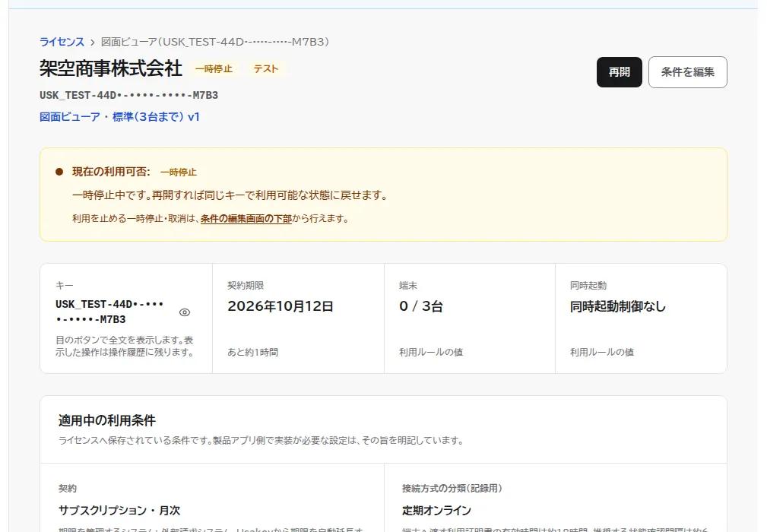
Task: Click the 再開 button
Action: (619, 72)
